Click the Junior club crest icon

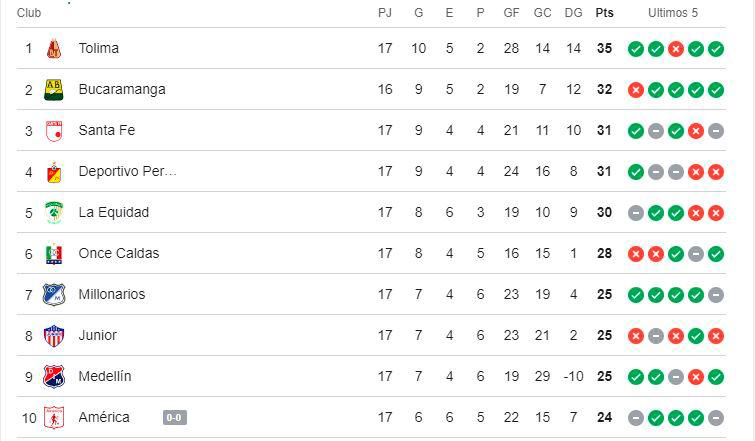(54, 335)
